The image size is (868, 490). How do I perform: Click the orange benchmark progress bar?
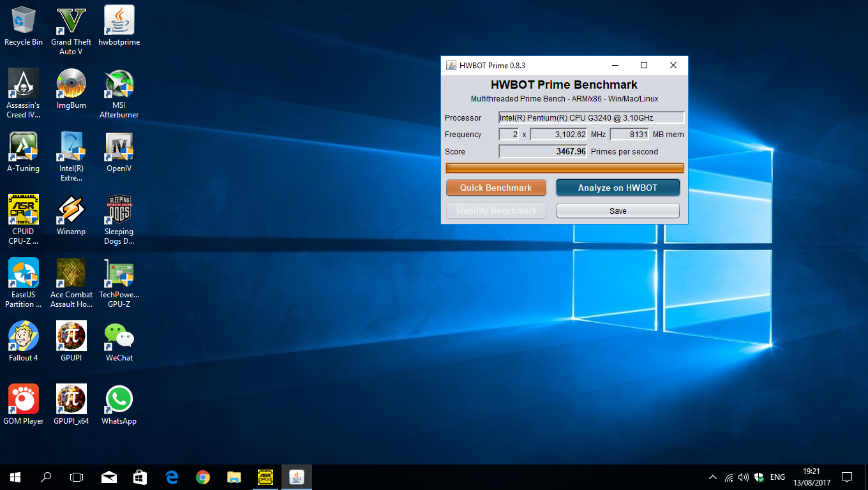click(564, 168)
